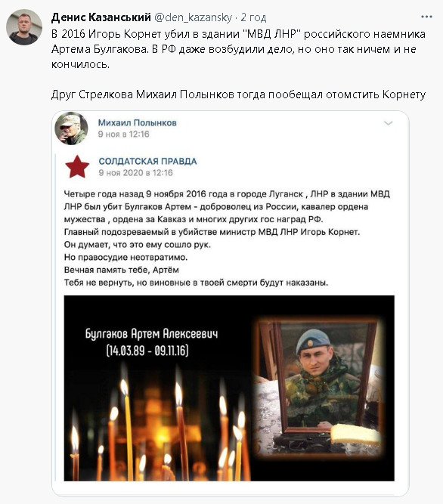The width and height of the screenshot is (443, 504).
Task: Open the @den_kazansky handle link
Action: (x=193, y=17)
